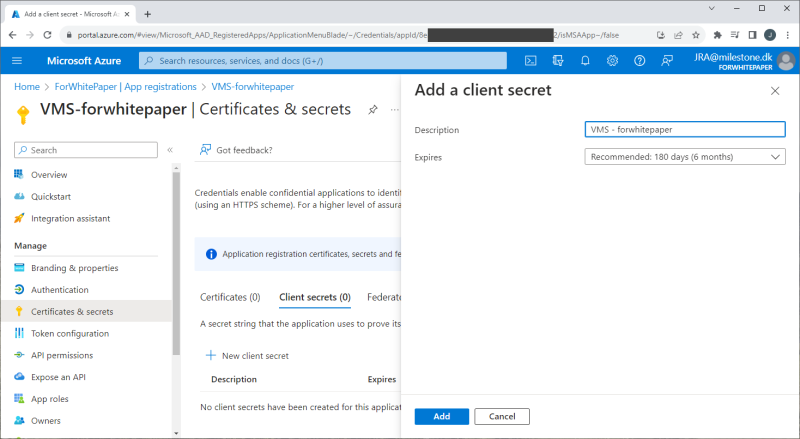Open the feedback icon in Azure header
The width and height of the screenshot is (800, 439).
666,60
